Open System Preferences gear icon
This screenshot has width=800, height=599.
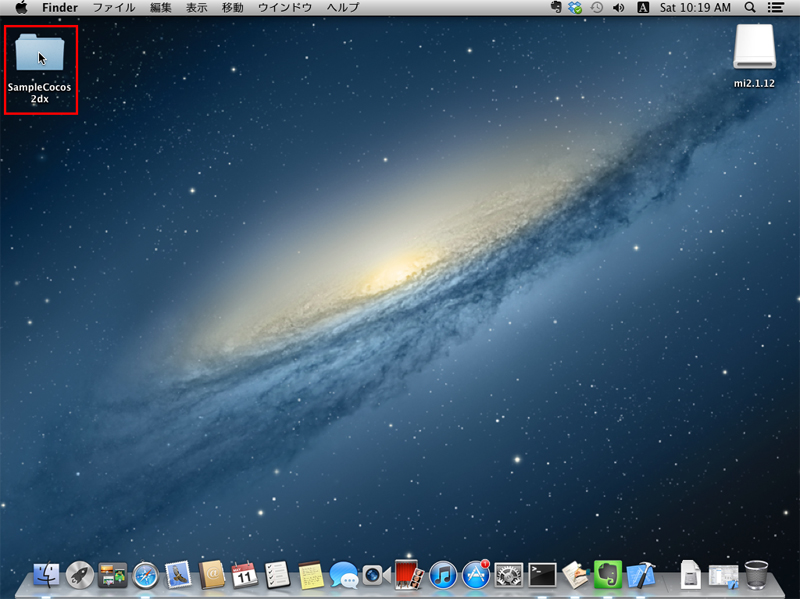[x=509, y=576]
